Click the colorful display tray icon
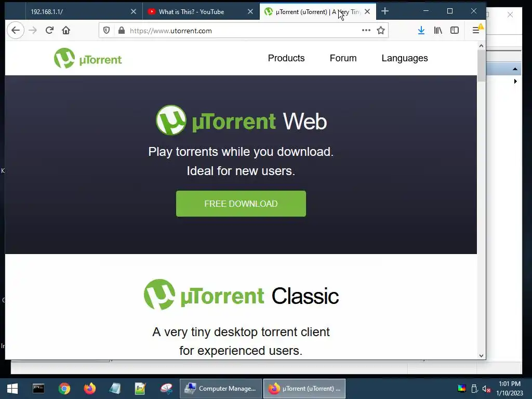 tap(462, 389)
